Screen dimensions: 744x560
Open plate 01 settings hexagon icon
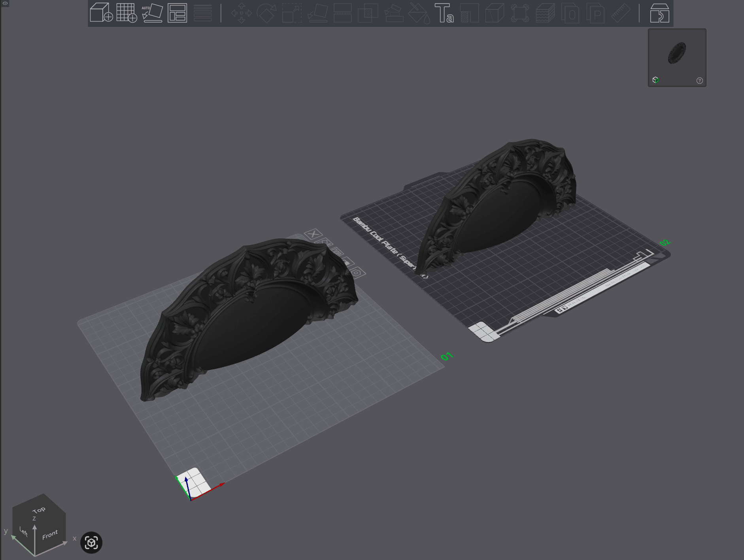[357, 272]
